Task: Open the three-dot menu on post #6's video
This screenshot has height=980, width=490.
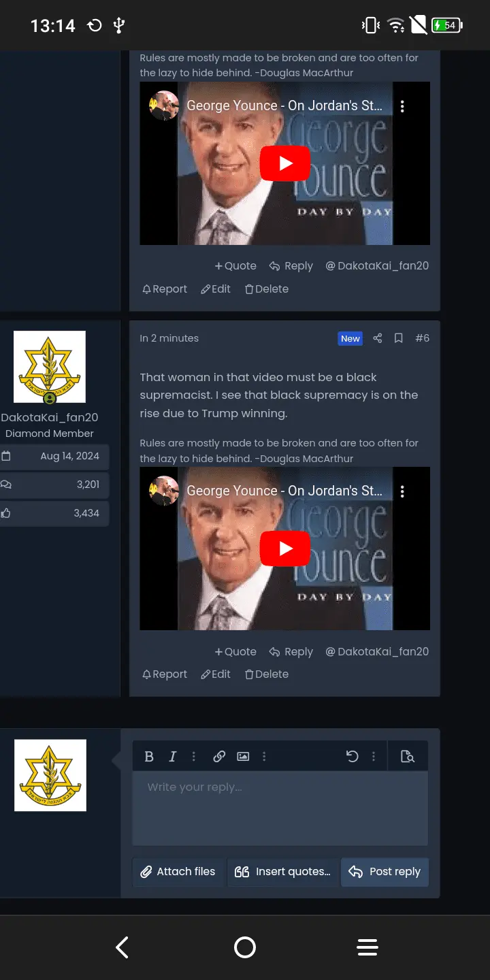Action: (402, 491)
